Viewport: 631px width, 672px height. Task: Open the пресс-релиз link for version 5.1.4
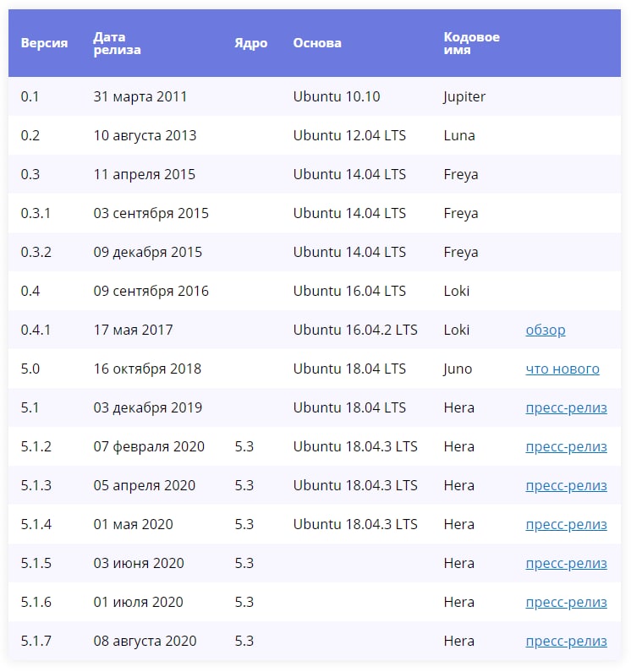[x=566, y=524]
